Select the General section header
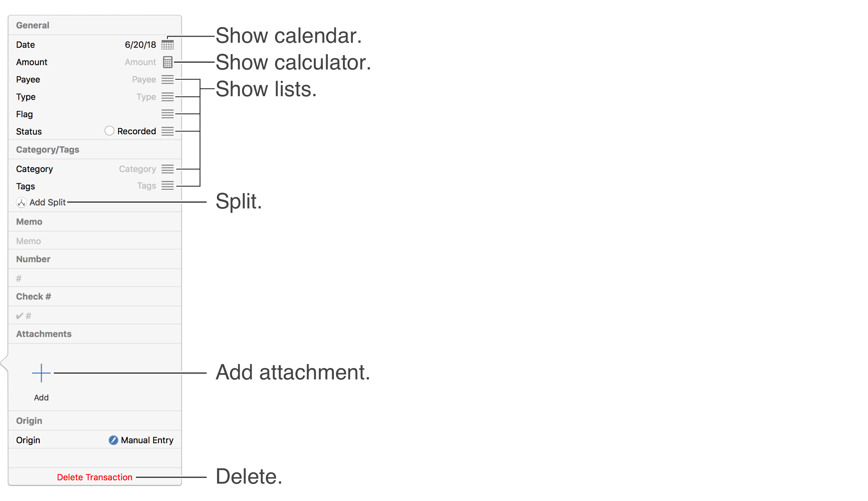 [34, 24]
